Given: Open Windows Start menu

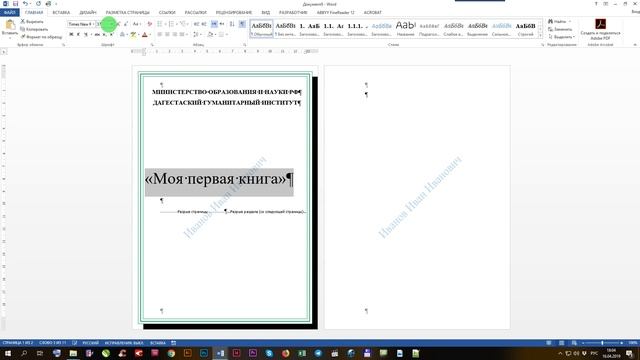Looking at the screenshot, I should [x=7, y=353].
